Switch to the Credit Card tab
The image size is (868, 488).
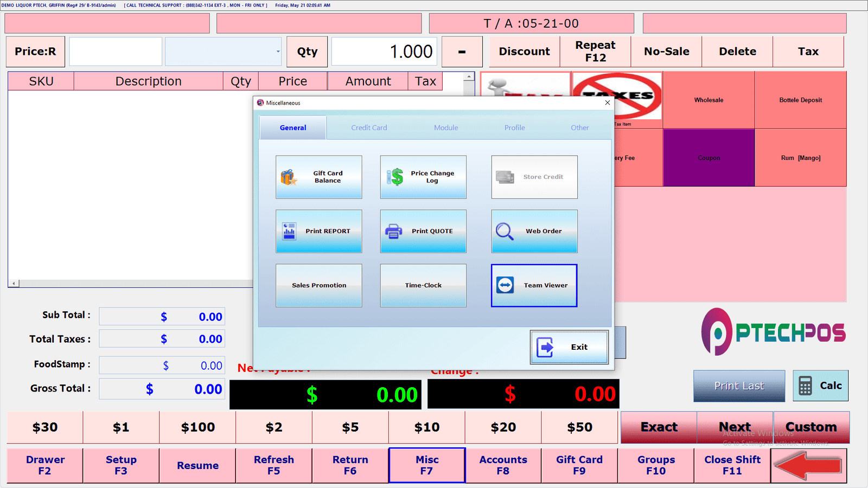(369, 128)
